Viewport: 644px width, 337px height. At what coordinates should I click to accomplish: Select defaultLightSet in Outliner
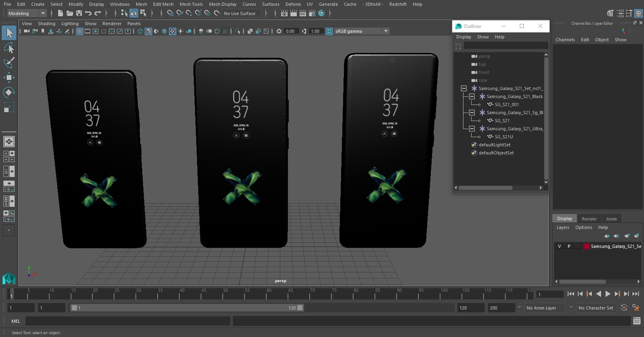coord(494,145)
